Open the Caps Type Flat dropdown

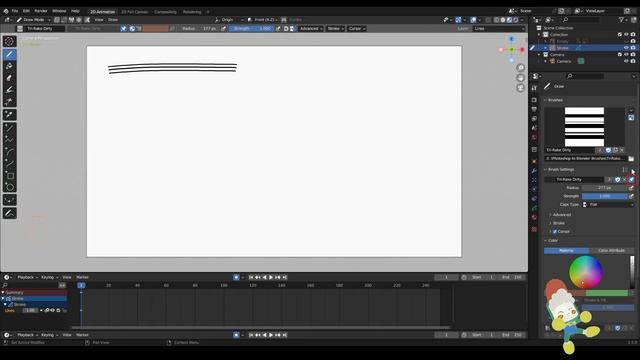(x=608, y=204)
